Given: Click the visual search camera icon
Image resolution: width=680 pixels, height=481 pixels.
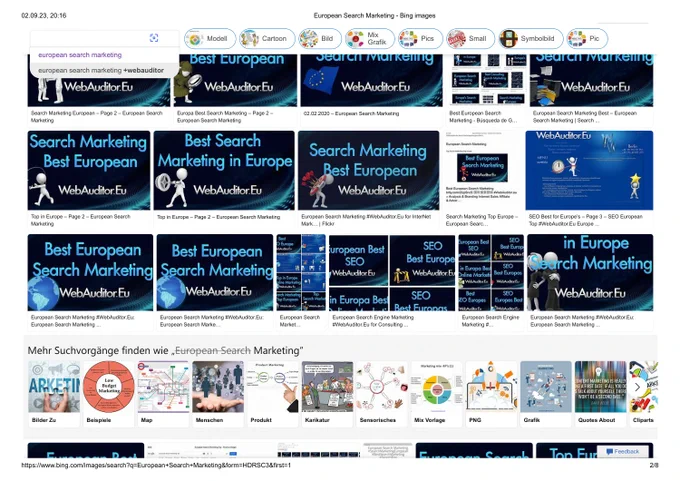Looking at the screenshot, I should 154,38.
